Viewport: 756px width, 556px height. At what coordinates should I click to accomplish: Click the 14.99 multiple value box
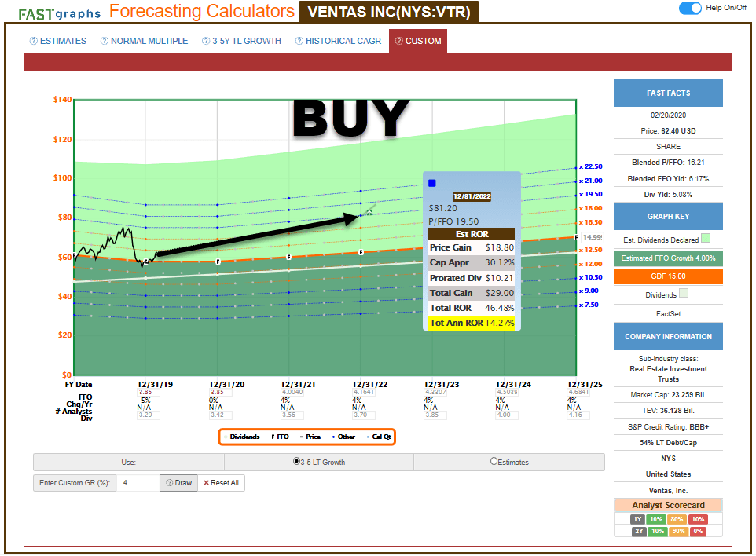(x=592, y=237)
